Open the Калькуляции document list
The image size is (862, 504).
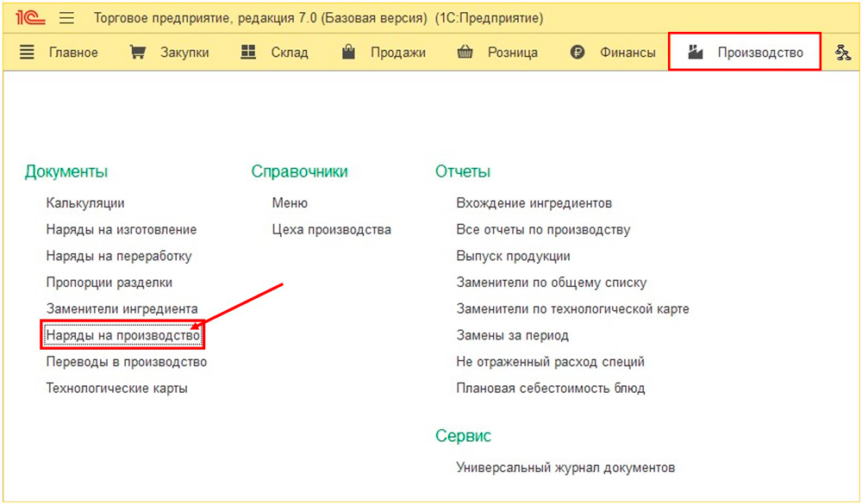85,203
